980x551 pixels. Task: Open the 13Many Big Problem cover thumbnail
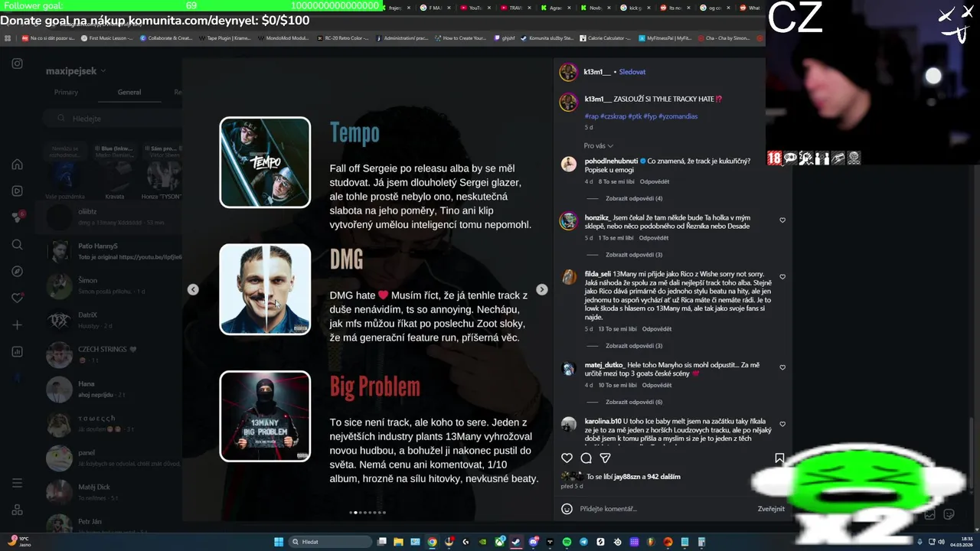click(265, 416)
